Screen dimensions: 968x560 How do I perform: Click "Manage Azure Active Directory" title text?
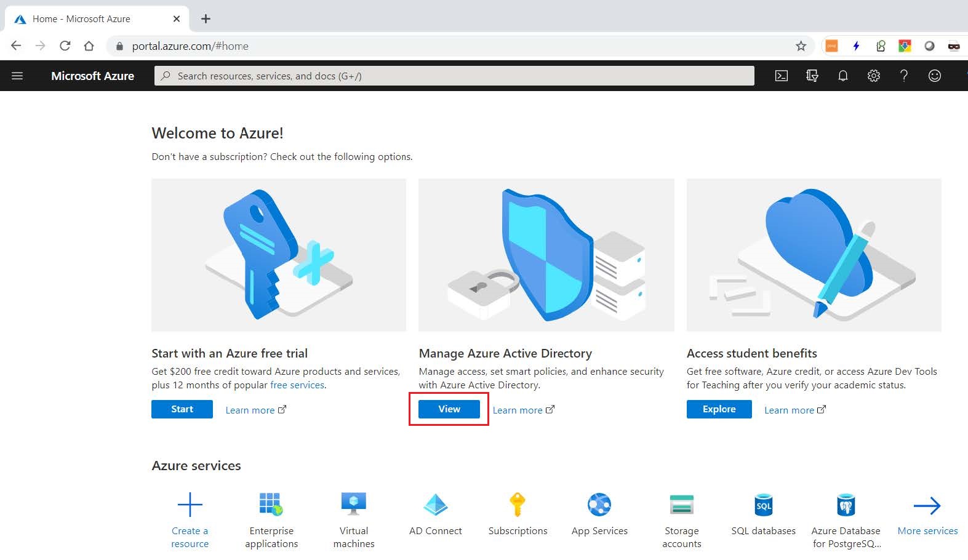(505, 353)
